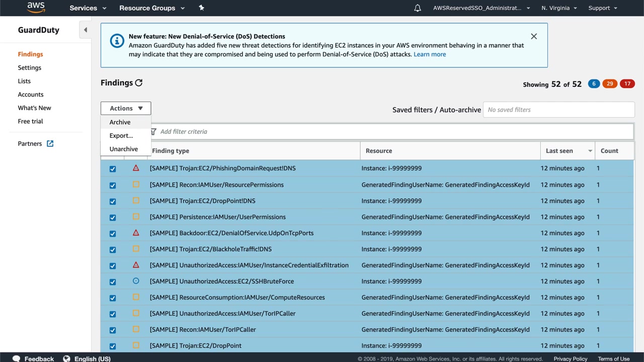The width and height of the screenshot is (644, 362).
Task: Choose Archive from Actions menu
Action: (x=120, y=122)
